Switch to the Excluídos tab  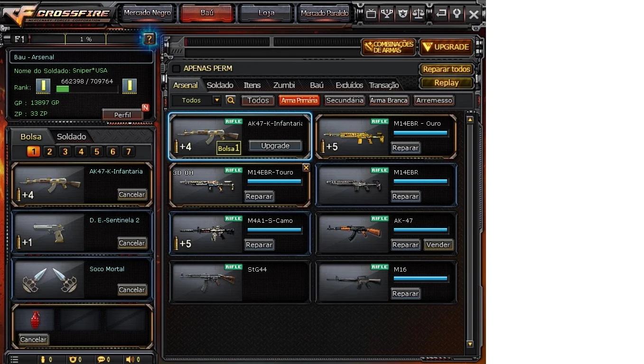(x=349, y=85)
